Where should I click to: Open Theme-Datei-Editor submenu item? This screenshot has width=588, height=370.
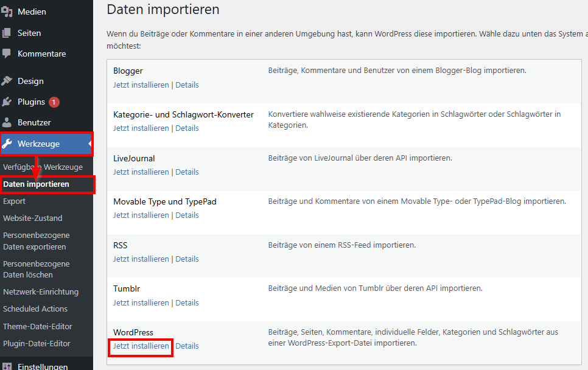(38, 327)
